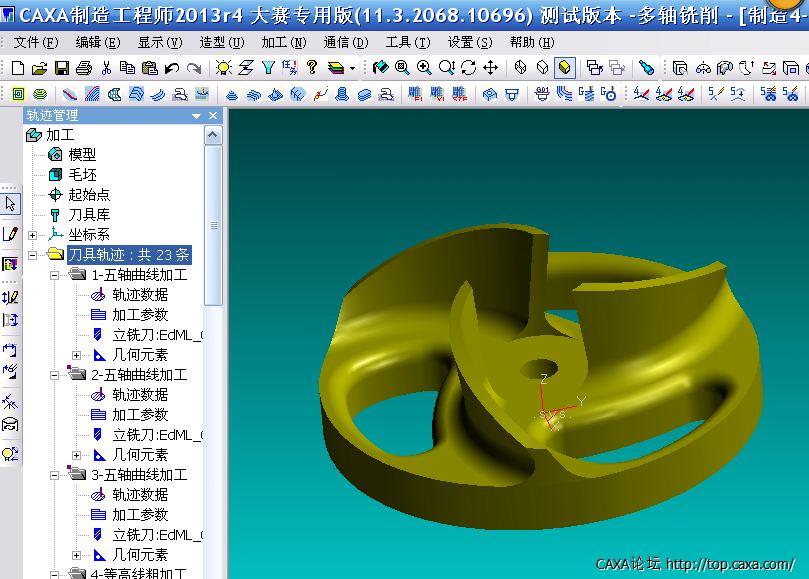Open the layer stack dropdown arrow
Image resolution: width=809 pixels, height=579 pixels.
click(352, 69)
